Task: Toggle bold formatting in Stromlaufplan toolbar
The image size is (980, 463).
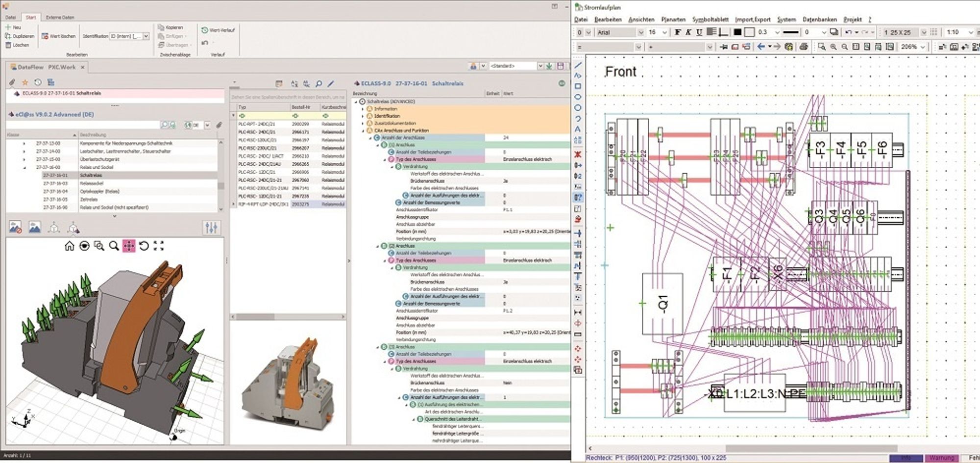Action: click(x=677, y=32)
